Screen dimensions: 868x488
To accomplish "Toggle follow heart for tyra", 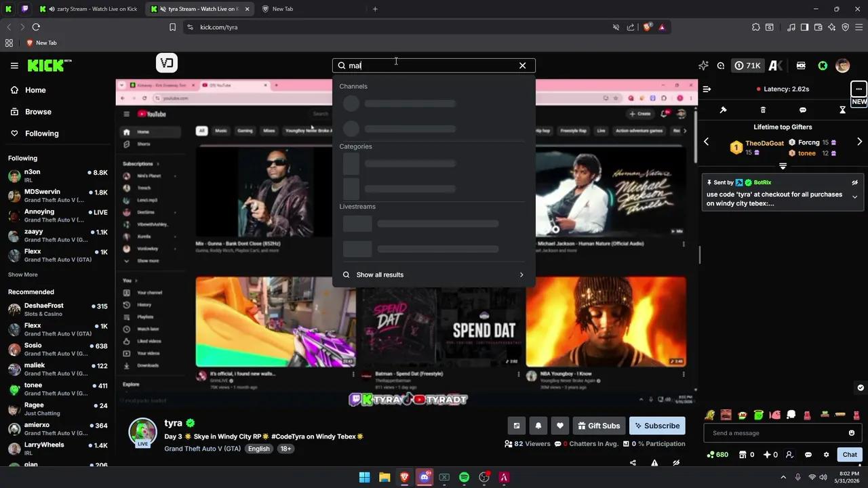I will tap(559, 426).
